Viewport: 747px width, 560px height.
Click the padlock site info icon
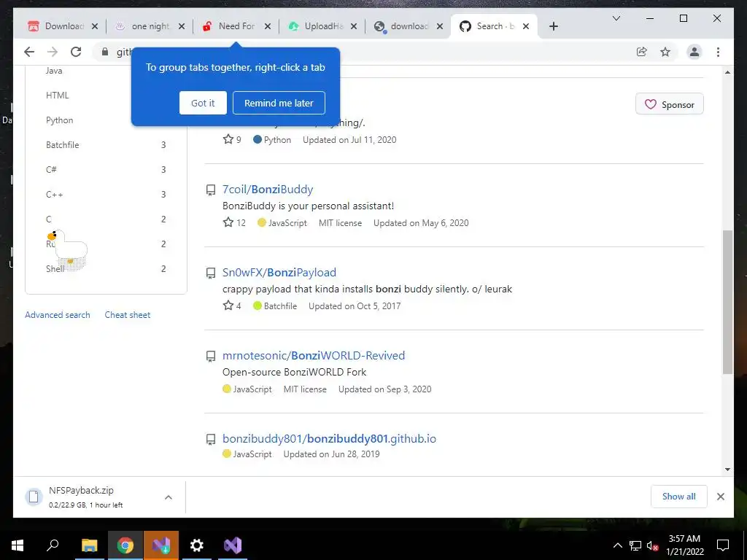point(105,52)
